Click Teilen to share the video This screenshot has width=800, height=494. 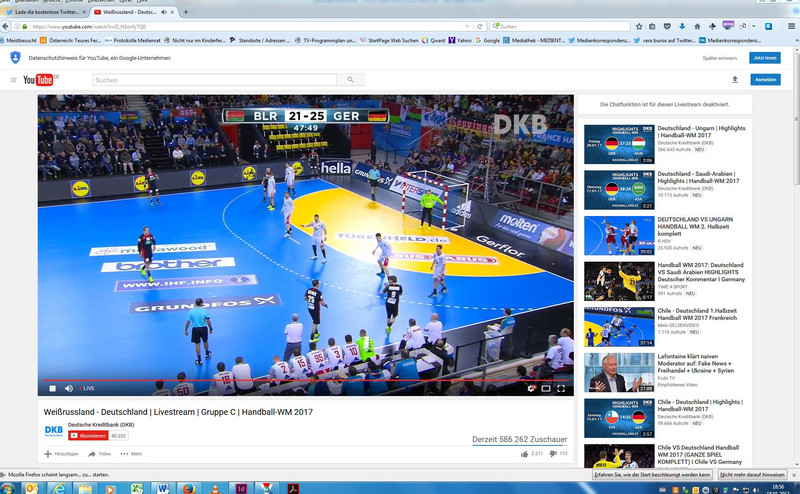coord(99,454)
